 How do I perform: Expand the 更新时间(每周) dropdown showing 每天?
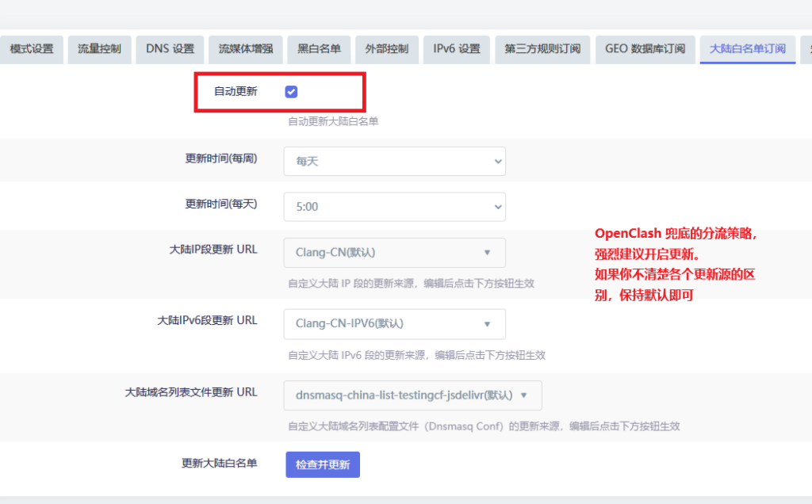point(394,161)
